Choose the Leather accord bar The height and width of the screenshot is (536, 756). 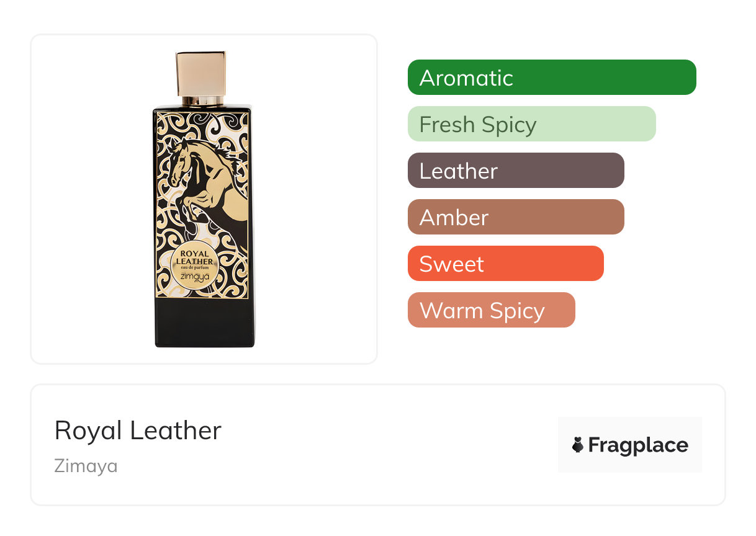(516, 171)
